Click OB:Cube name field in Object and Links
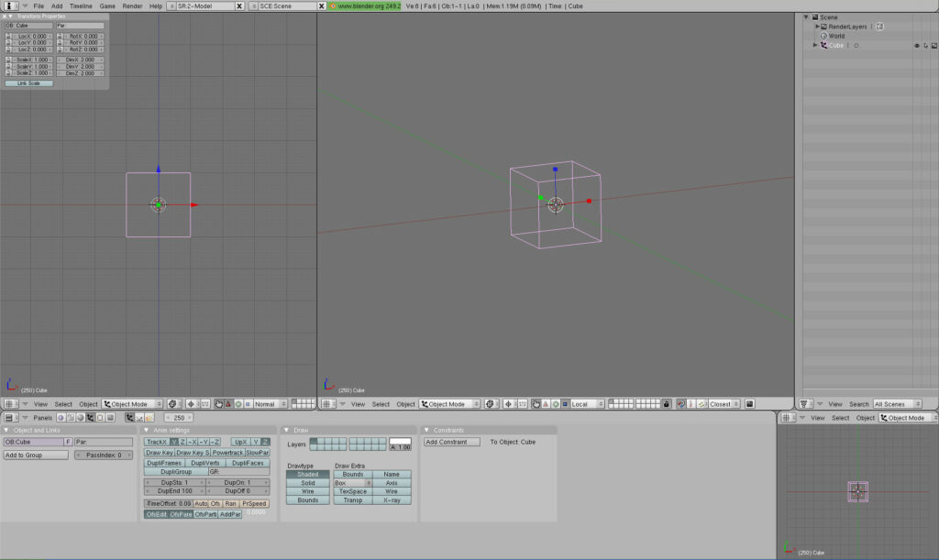 tap(34, 442)
